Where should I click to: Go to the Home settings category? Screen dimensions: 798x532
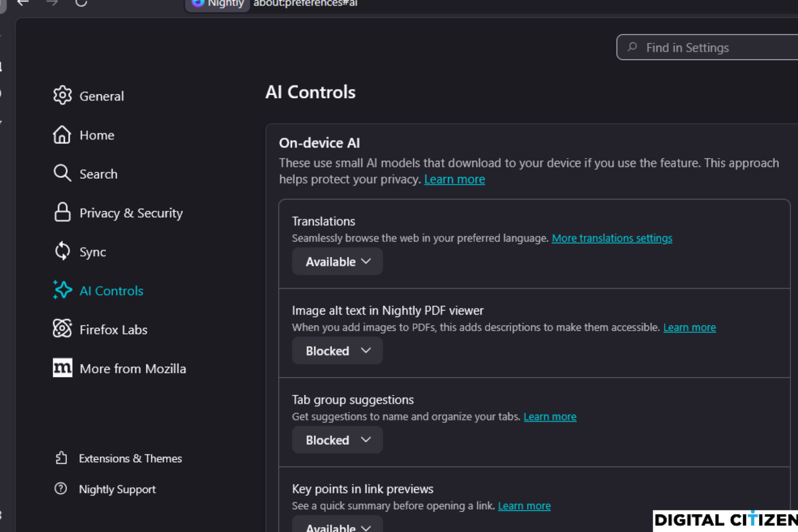(97, 135)
